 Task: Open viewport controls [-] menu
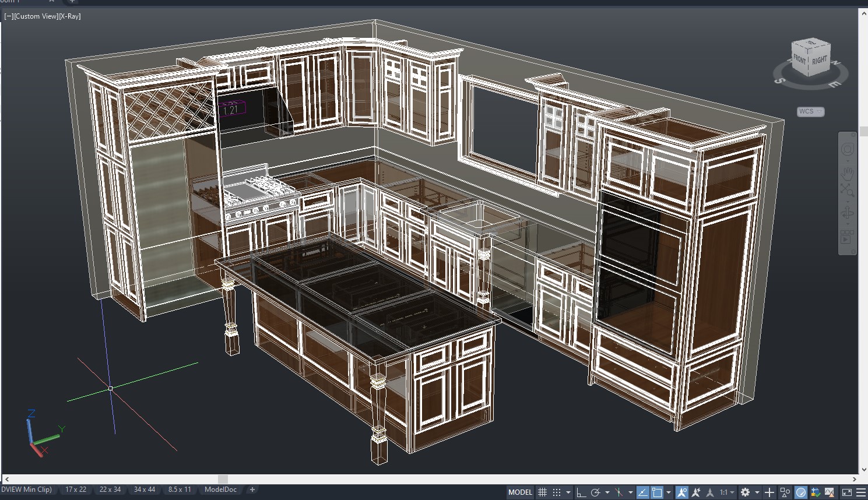(x=9, y=16)
